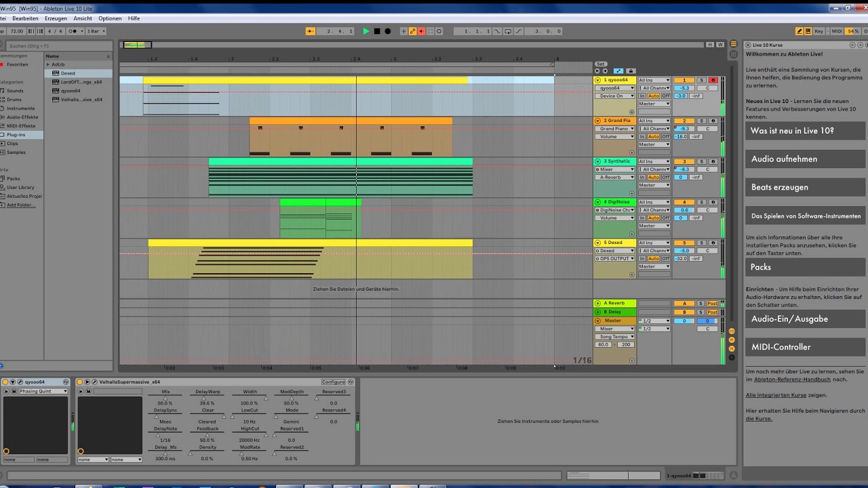
Task: Toggle Draw Mode pencil button
Action: 800,31
